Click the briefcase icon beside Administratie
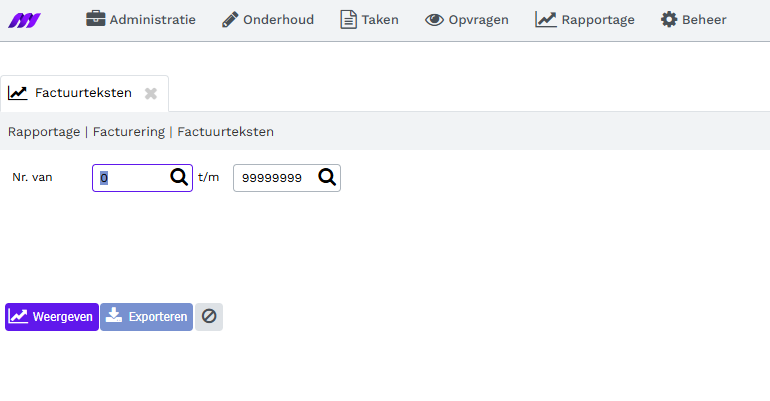Image resolution: width=770 pixels, height=401 pixels. pyautogui.click(x=95, y=19)
